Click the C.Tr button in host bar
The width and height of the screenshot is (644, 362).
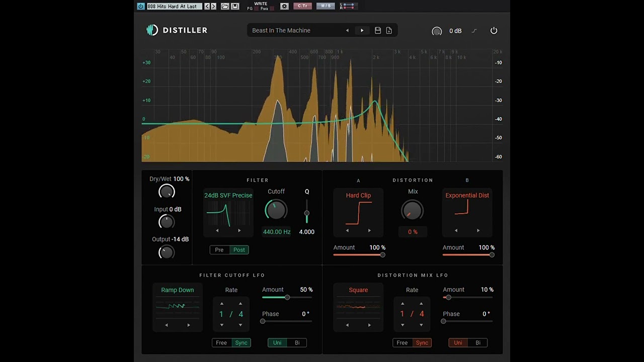click(302, 6)
